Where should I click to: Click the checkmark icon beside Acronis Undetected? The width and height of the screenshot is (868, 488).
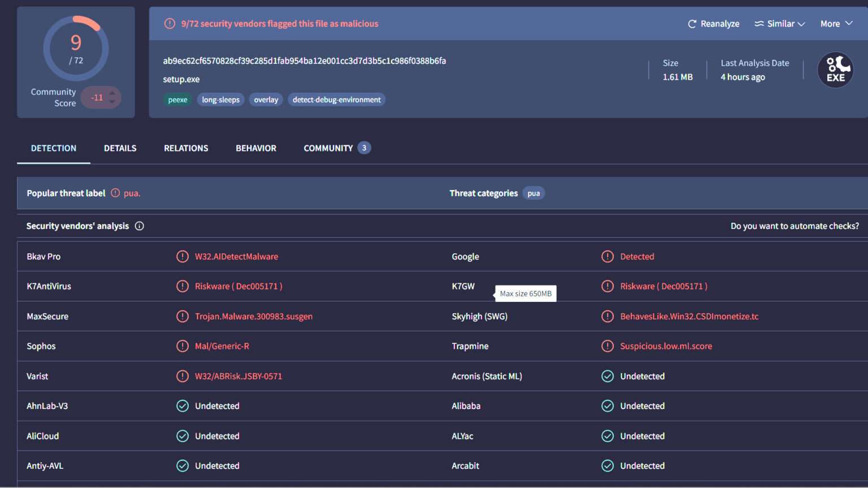(x=607, y=375)
